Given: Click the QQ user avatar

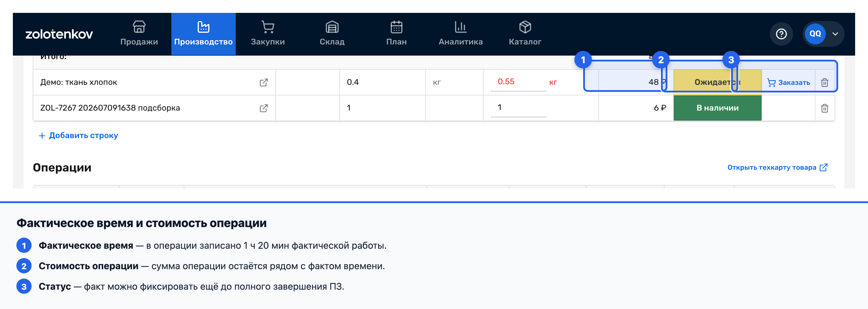Looking at the screenshot, I should point(815,34).
